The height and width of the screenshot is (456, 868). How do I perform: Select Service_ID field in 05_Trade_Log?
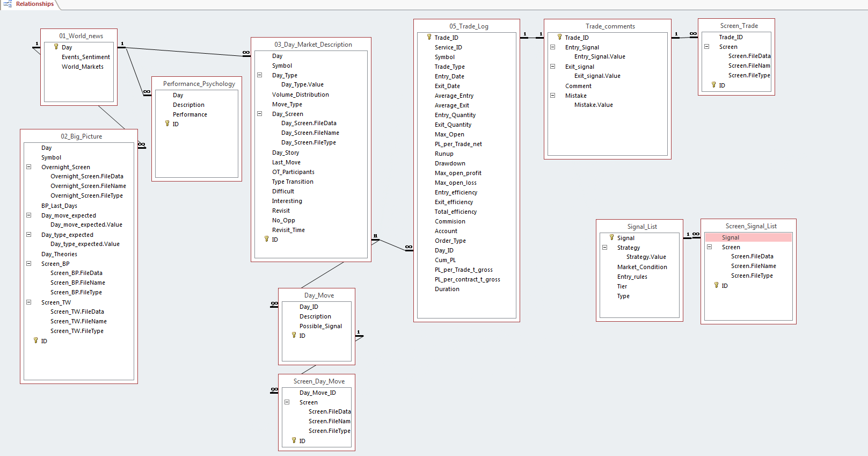(448, 47)
